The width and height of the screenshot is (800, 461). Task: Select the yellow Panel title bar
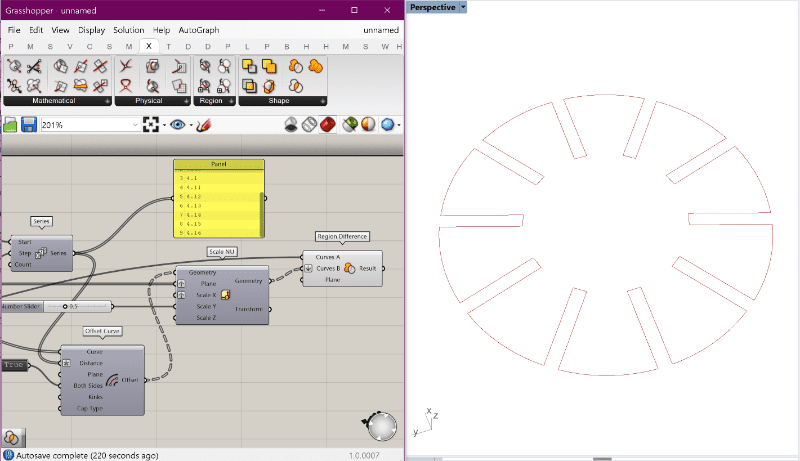point(219,164)
